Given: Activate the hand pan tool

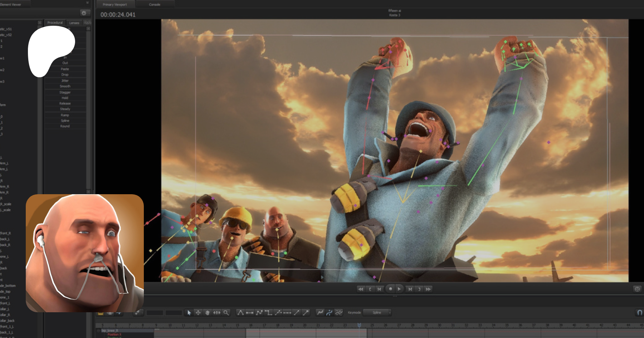Looking at the screenshot, I should pyautogui.click(x=208, y=313).
